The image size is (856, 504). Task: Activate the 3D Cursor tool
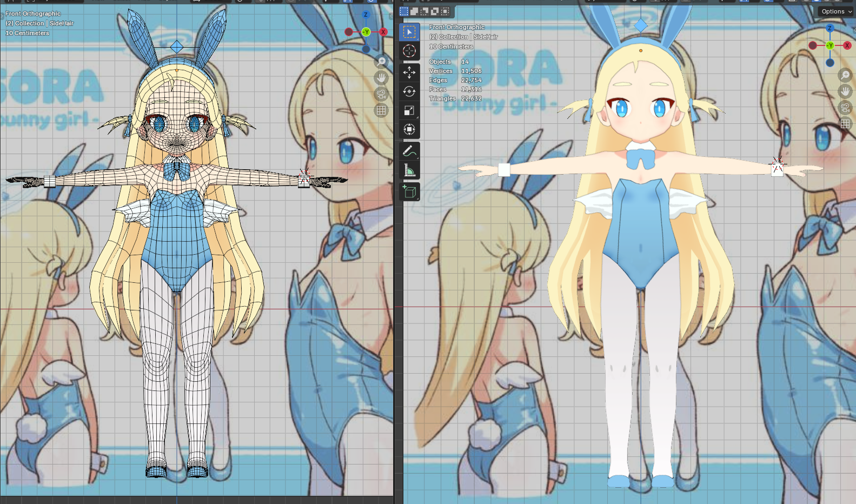pos(409,51)
